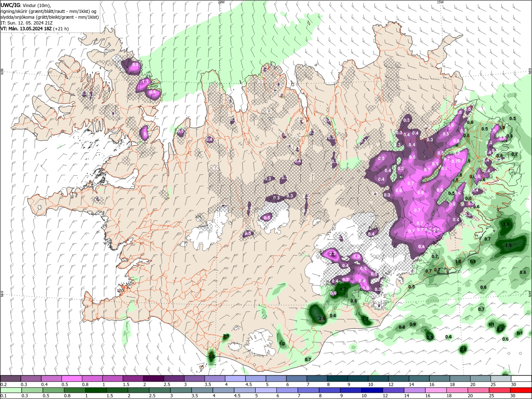This screenshot has height=399, width=532.
Task: Click the 20 hot pink rain legend swatch
Action: tap(478, 390)
